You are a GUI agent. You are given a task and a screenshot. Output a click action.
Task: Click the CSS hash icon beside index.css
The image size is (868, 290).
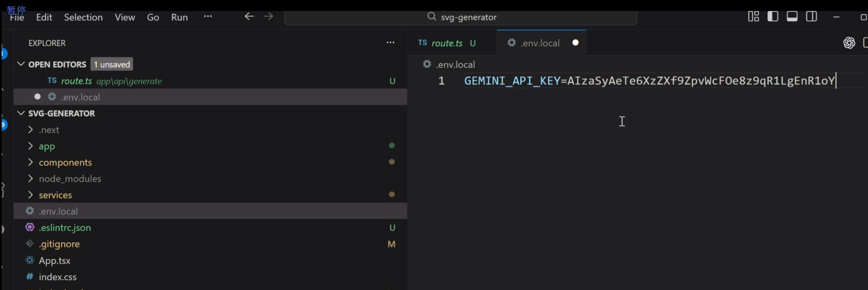(x=30, y=276)
